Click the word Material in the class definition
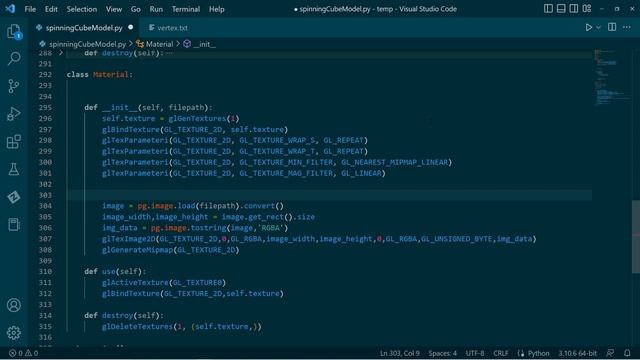Image resolution: width=640 pixels, height=360 pixels. click(x=111, y=75)
